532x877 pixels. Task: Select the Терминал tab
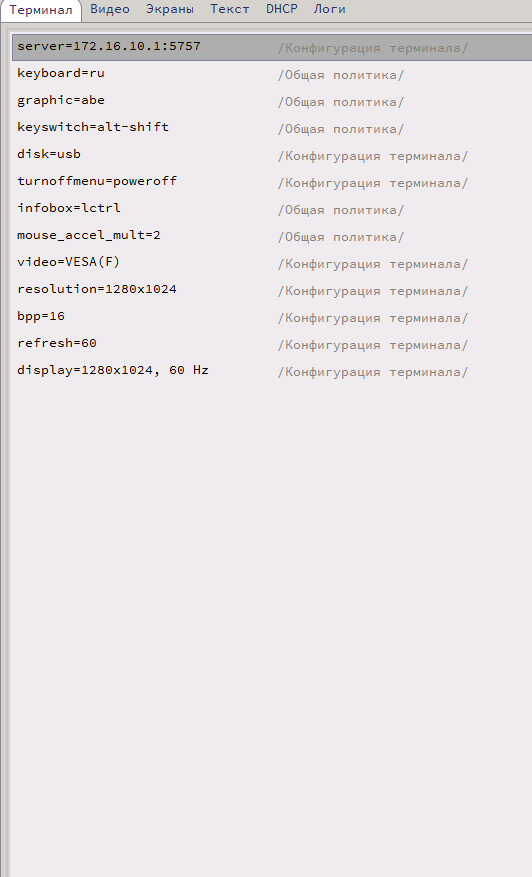[x=41, y=11]
